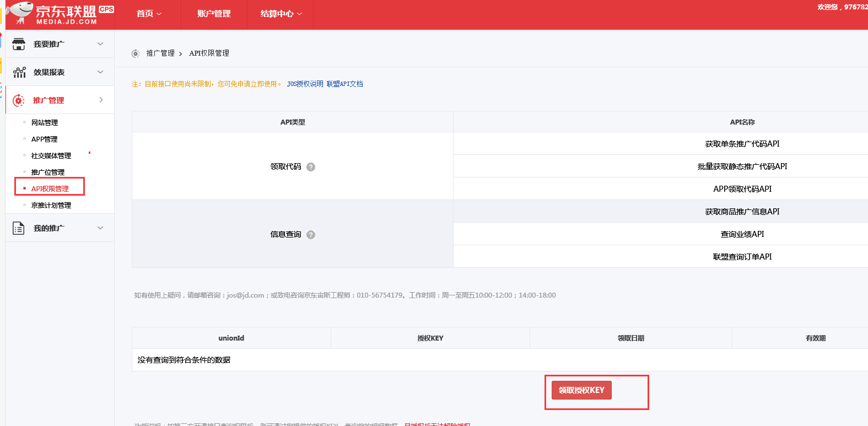Click the 我要推广 shop icon
Screen dimensions: 868x426
coord(19,44)
